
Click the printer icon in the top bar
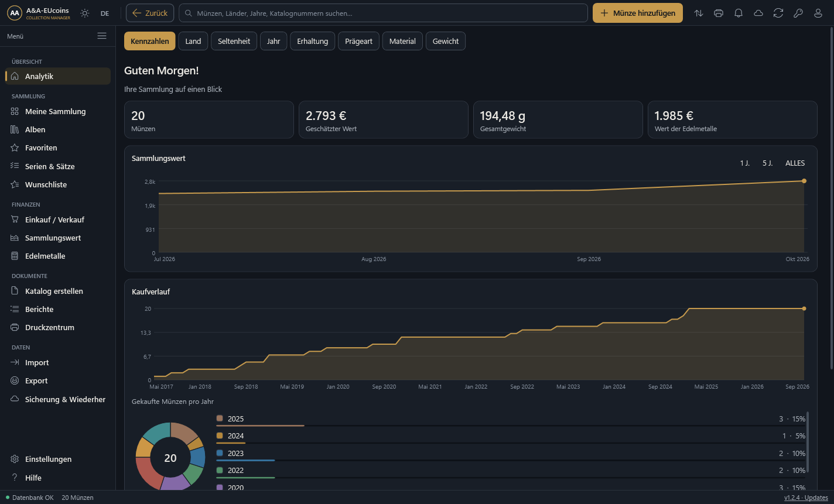pyautogui.click(x=719, y=13)
